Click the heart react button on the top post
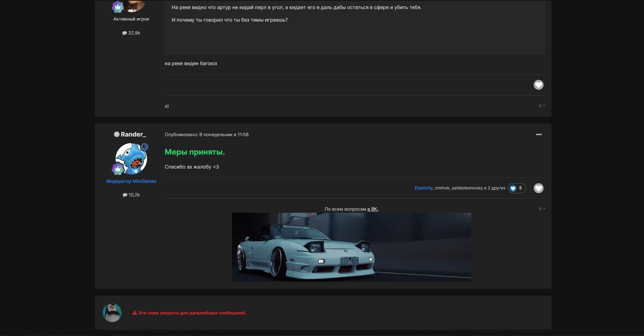The image size is (644, 336). tap(538, 85)
